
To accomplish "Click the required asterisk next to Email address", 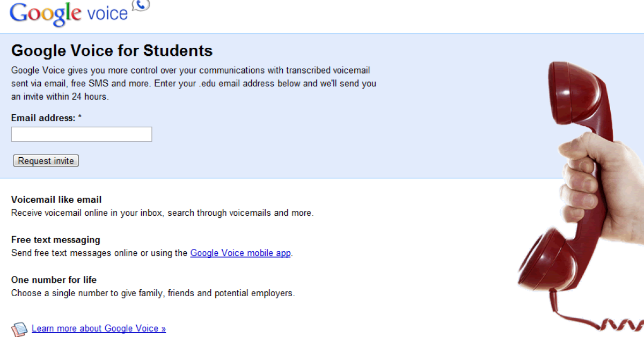I will point(80,117).
